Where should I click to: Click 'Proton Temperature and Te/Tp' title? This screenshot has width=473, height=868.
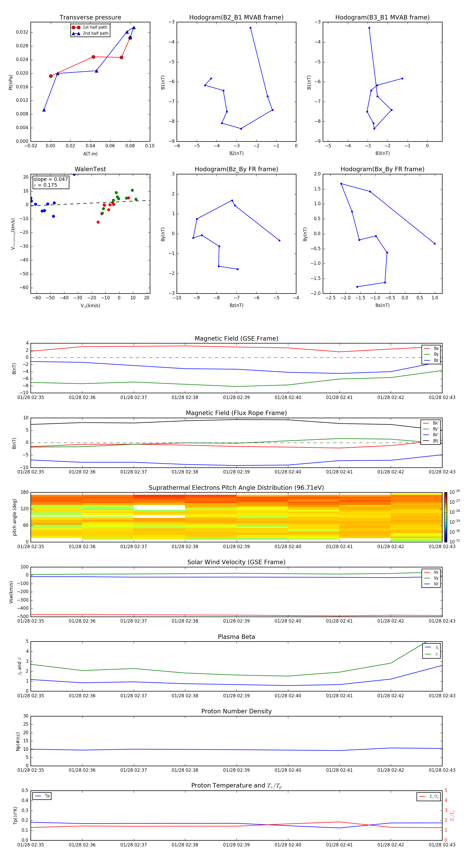point(236,785)
